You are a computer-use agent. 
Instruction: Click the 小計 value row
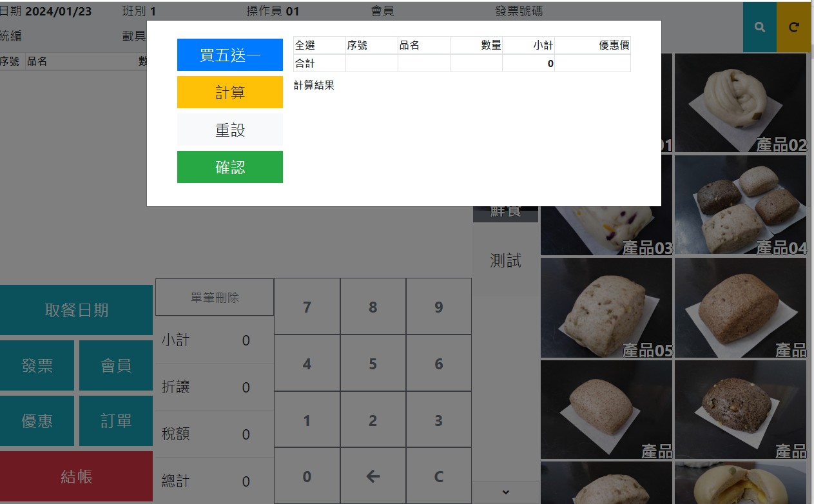[x=215, y=340]
